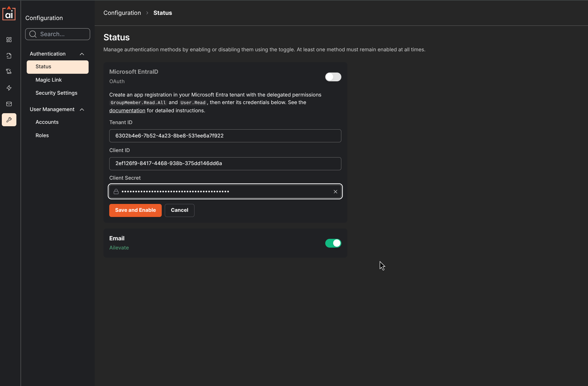
Task: Click the Microsoft EntraID heading
Action: click(134, 72)
